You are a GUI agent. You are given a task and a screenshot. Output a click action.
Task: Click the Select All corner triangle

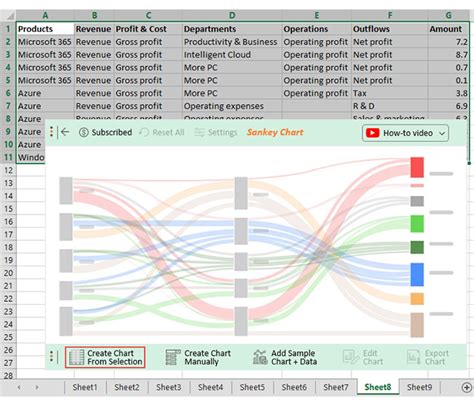coord(10,16)
